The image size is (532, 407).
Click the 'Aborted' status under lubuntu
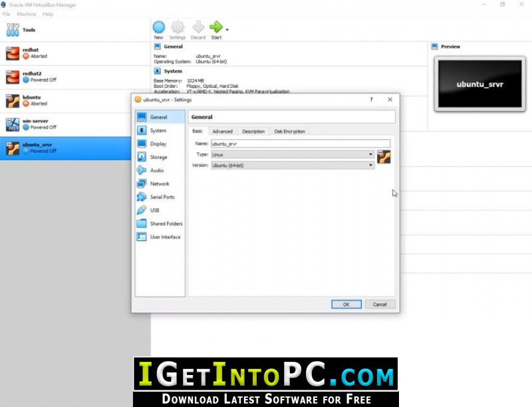coord(39,104)
